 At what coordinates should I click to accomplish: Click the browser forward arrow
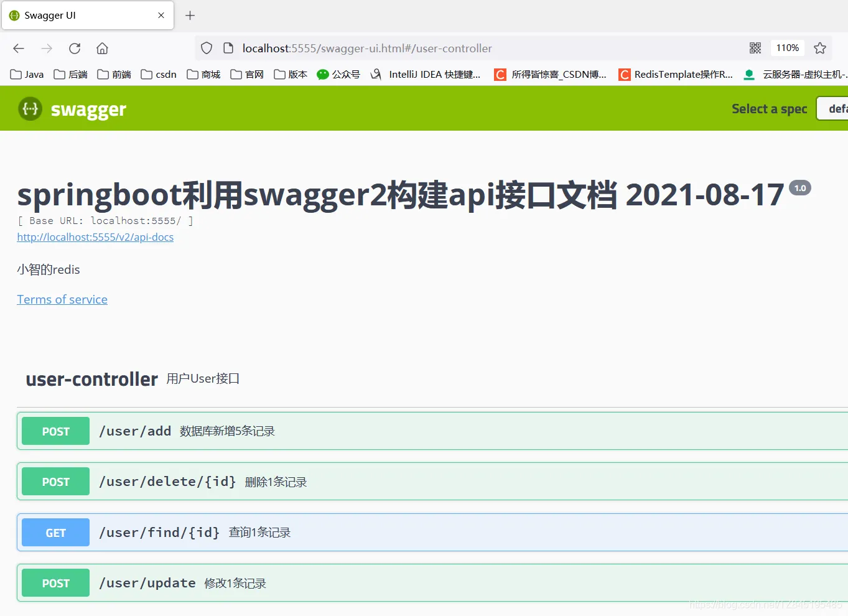[x=47, y=49]
